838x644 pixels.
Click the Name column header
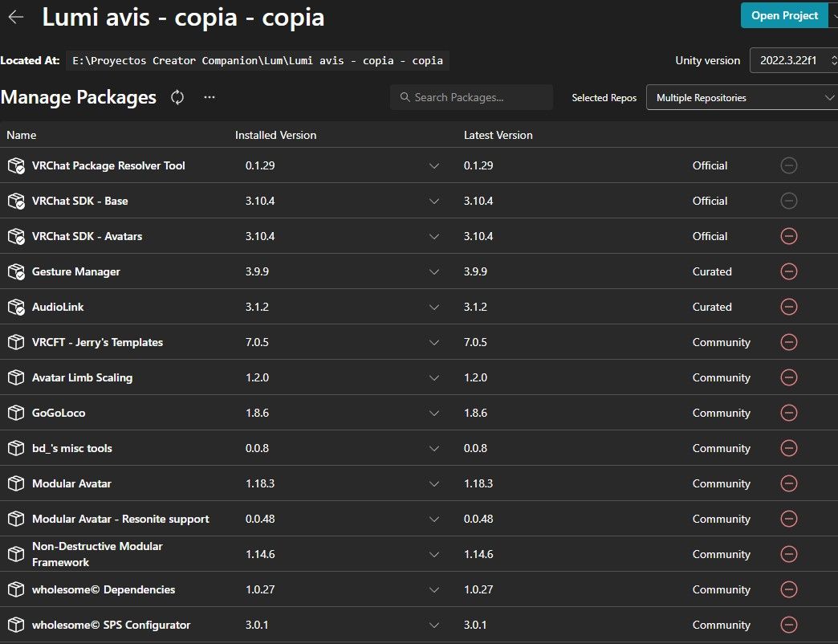[22, 135]
